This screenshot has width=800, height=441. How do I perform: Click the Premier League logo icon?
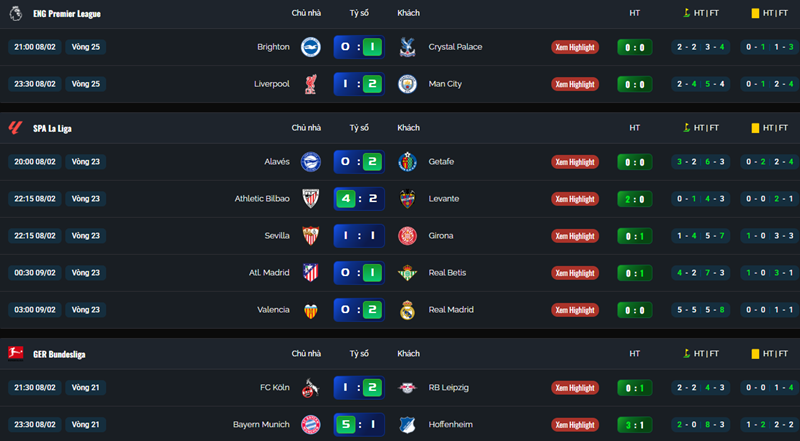tap(15, 13)
